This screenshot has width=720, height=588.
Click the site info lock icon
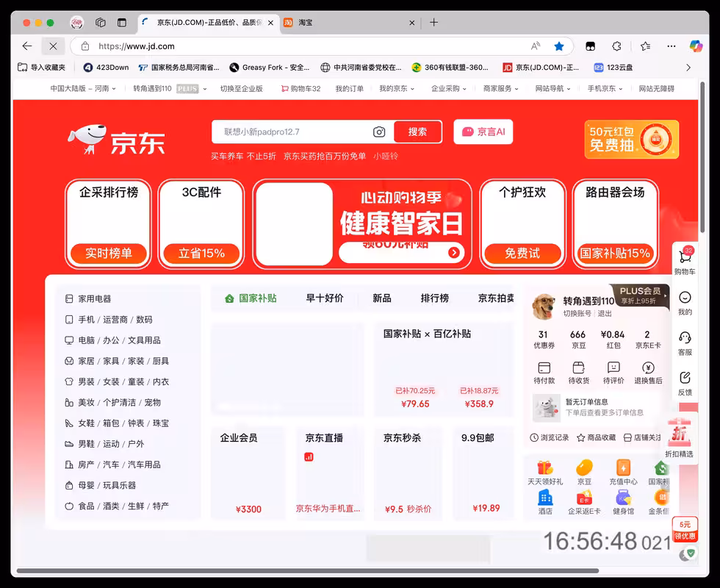tap(85, 46)
